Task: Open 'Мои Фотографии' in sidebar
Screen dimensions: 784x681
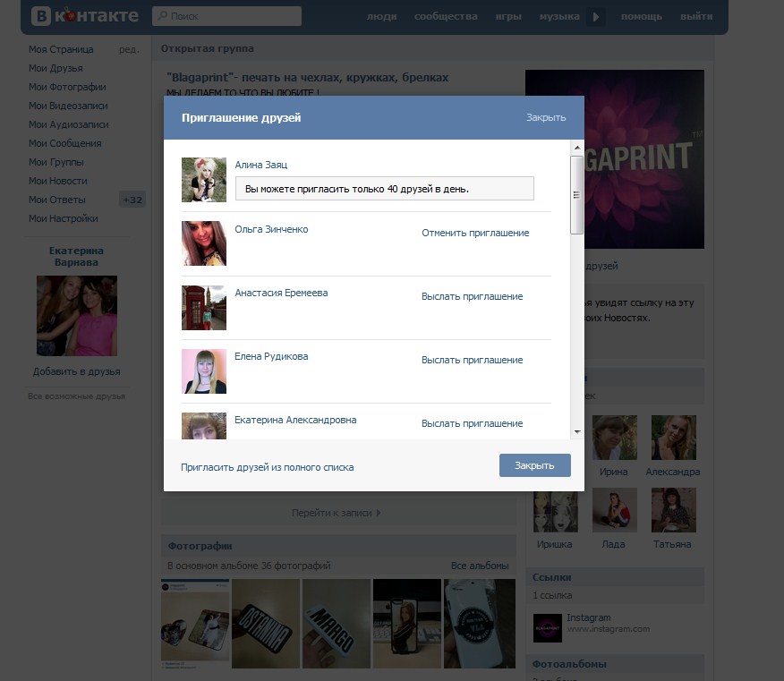Action: [x=67, y=87]
